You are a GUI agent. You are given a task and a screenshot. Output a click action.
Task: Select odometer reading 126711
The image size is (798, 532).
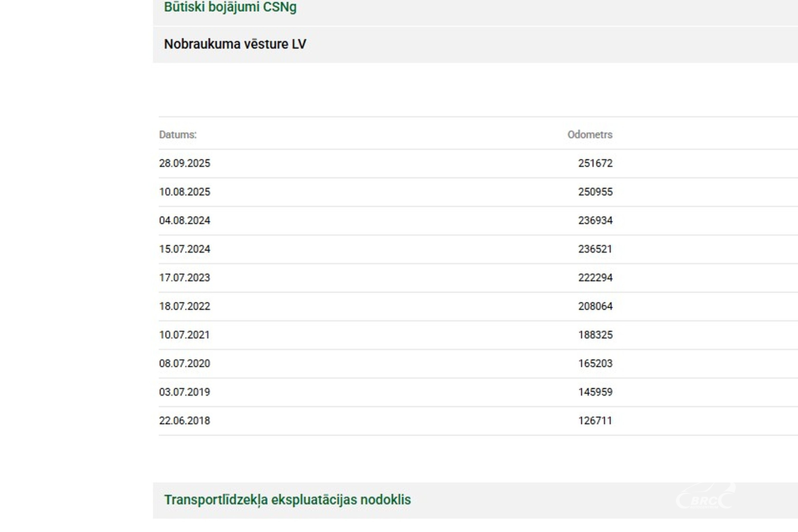595,421
